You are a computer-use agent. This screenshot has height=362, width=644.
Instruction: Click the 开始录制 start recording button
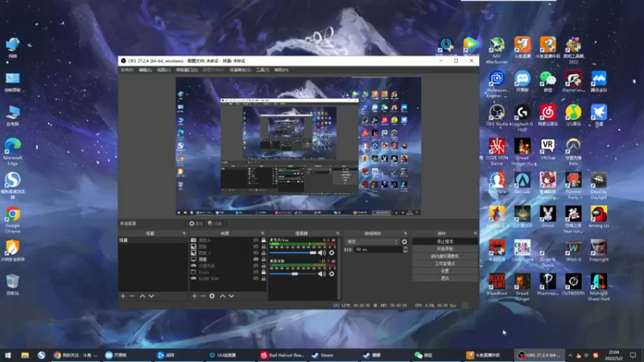click(x=445, y=249)
